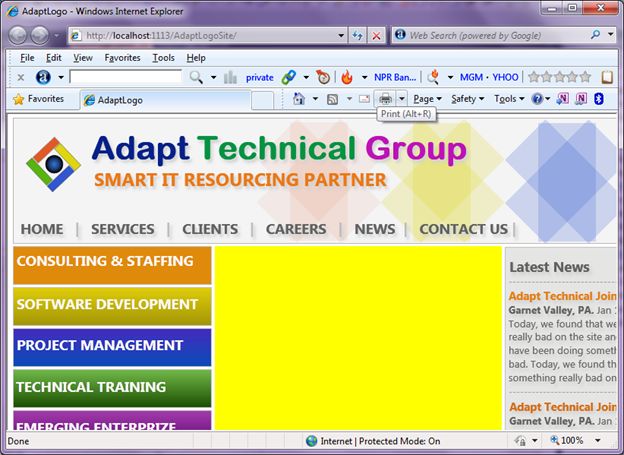Click the SOFTWARE DEVELOPMENT button
The image size is (624, 455).
[x=112, y=306]
